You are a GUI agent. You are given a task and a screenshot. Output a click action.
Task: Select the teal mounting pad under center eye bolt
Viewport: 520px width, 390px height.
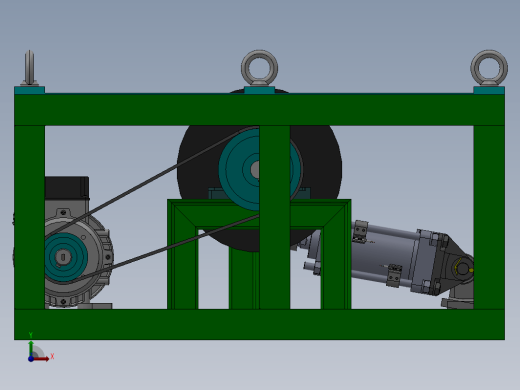click(x=259, y=90)
